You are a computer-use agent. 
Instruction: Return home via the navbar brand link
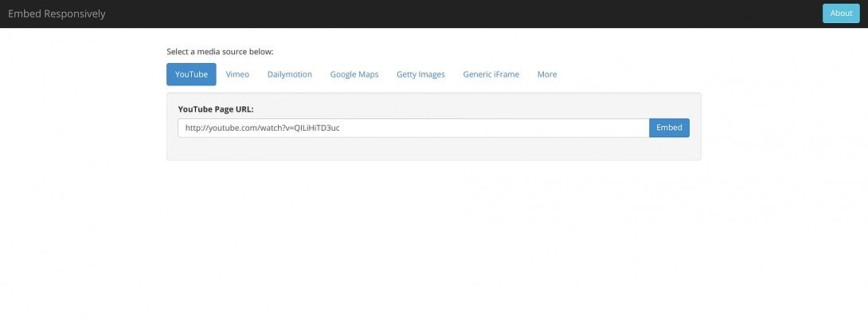coord(57,14)
